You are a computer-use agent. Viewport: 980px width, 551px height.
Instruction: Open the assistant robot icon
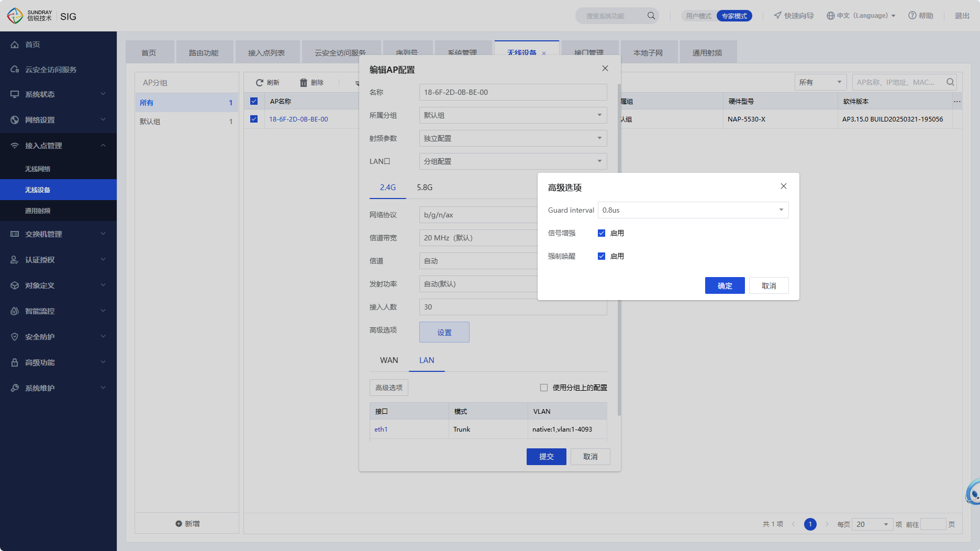pos(973,492)
